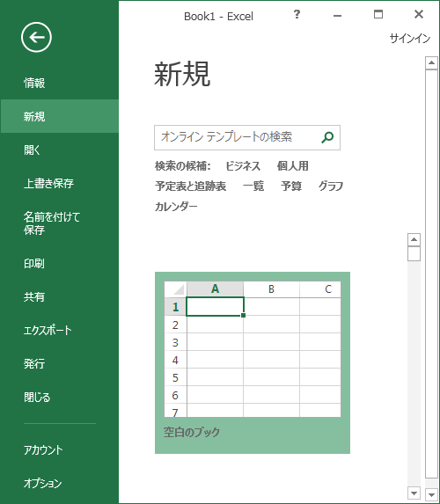The image size is (440, 504).
Task: Select 新規 in the backstage menu
Action: 60,116
